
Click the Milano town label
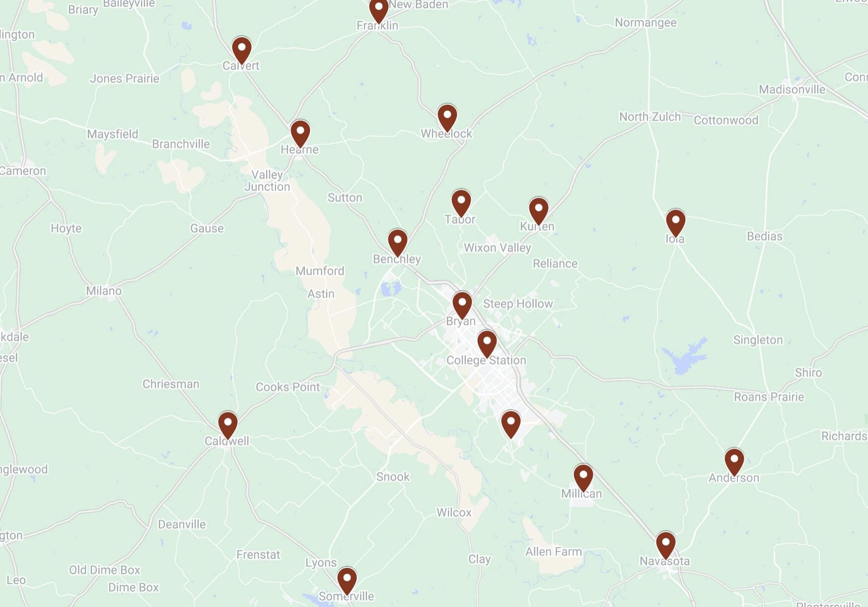[x=104, y=291]
